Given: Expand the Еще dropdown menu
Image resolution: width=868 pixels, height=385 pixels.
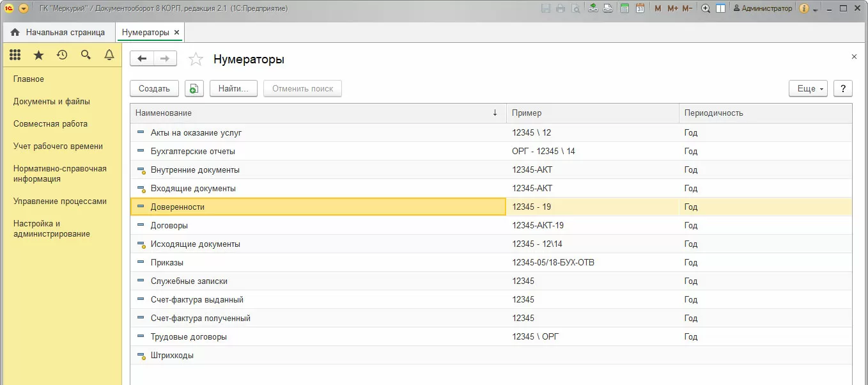Looking at the screenshot, I should (x=808, y=89).
